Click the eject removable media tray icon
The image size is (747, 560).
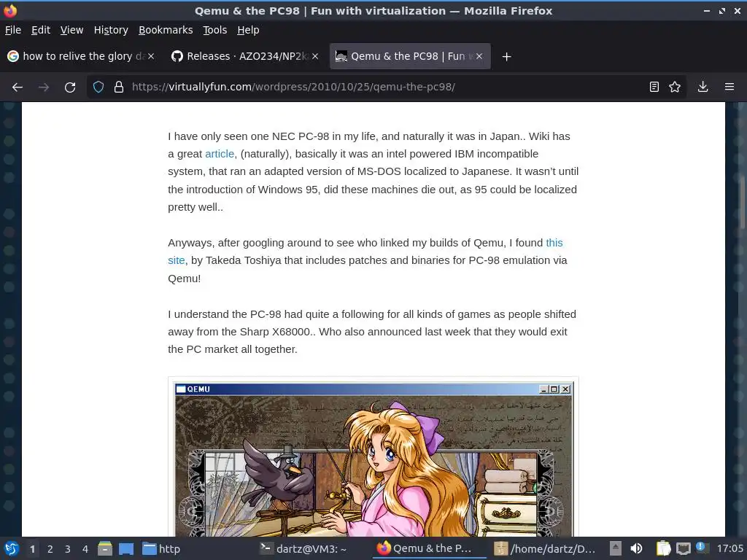(x=616, y=548)
